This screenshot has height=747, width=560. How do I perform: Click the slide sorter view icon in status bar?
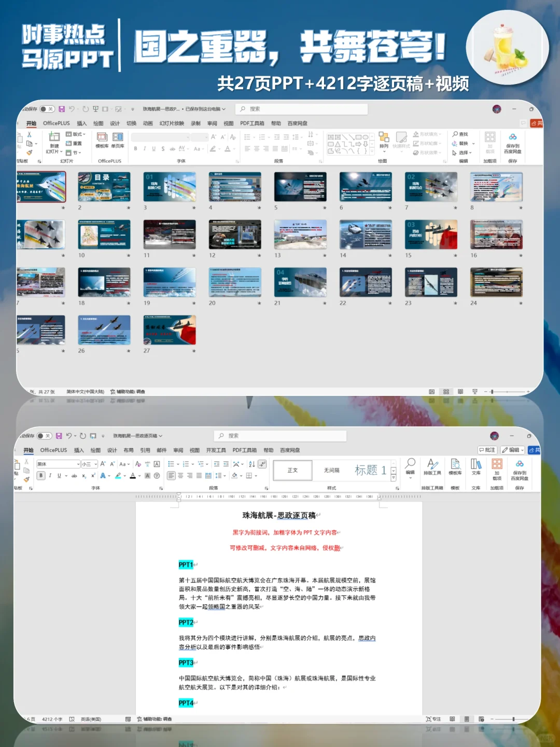point(446,392)
